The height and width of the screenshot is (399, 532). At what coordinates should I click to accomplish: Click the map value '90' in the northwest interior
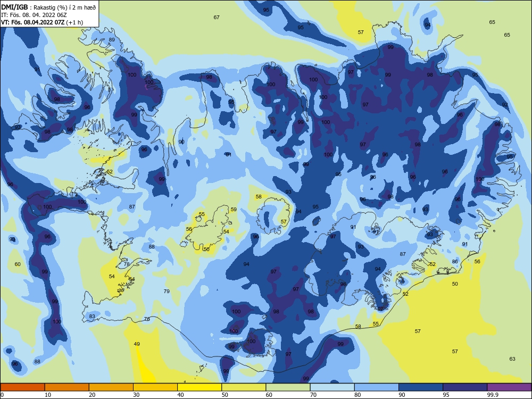point(181,142)
